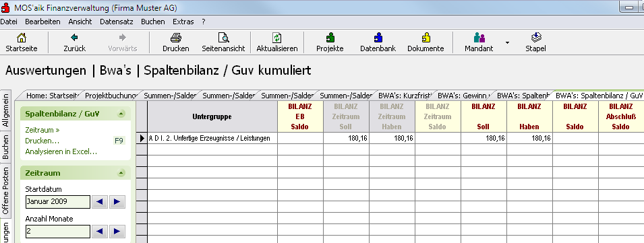Image resolution: width=644 pixels, height=243 pixels.
Task: Open the Projekte module
Action: (x=330, y=38)
